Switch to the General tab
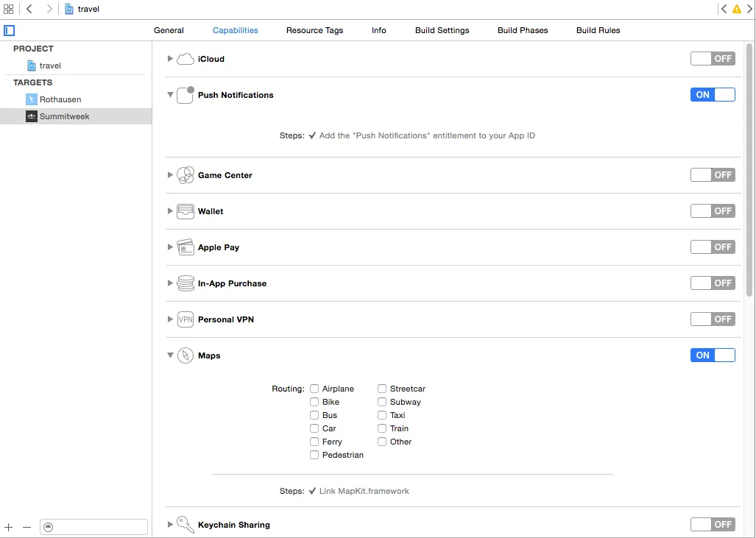The width and height of the screenshot is (756, 538). (x=169, y=30)
